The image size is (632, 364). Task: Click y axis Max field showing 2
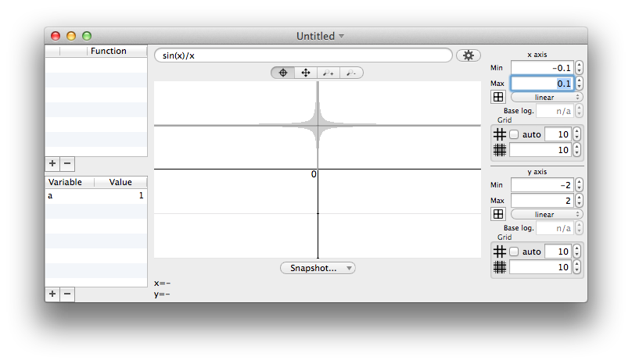542,201
